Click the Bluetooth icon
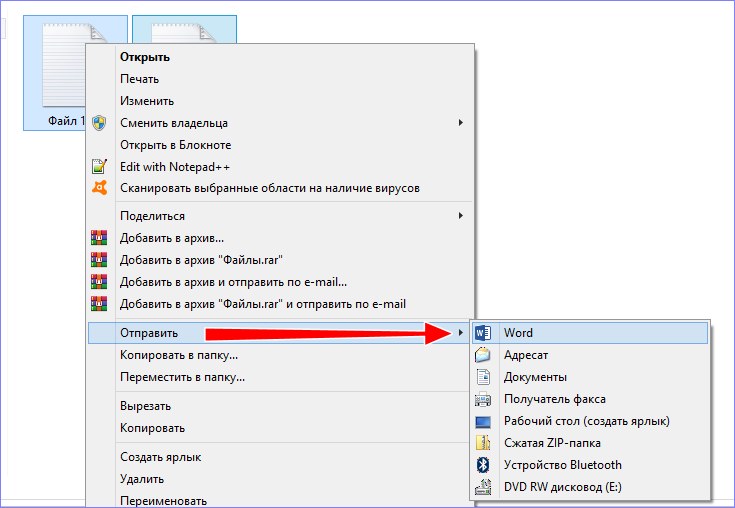 point(483,465)
